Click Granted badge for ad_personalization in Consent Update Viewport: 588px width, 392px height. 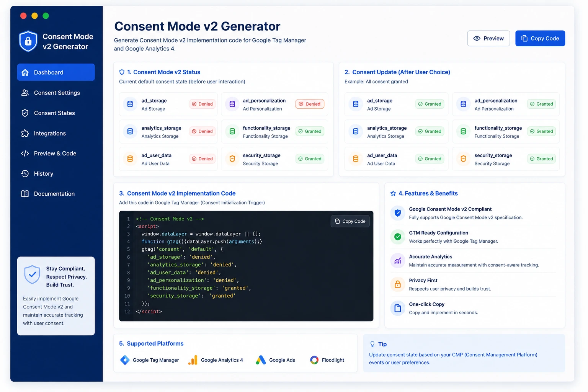click(x=541, y=104)
